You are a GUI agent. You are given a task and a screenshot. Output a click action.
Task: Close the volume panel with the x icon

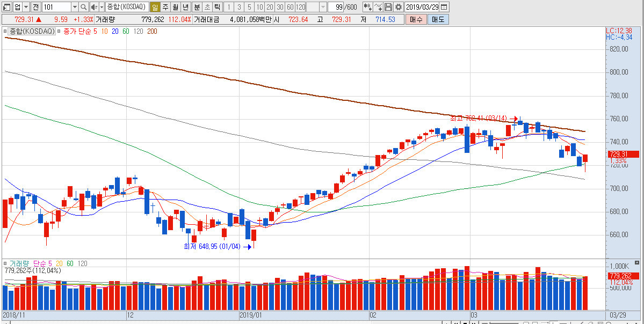point(637,262)
